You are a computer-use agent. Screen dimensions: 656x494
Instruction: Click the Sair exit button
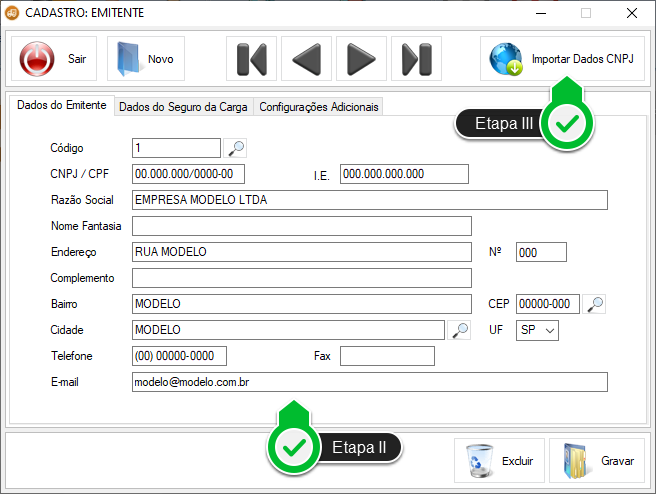54,59
